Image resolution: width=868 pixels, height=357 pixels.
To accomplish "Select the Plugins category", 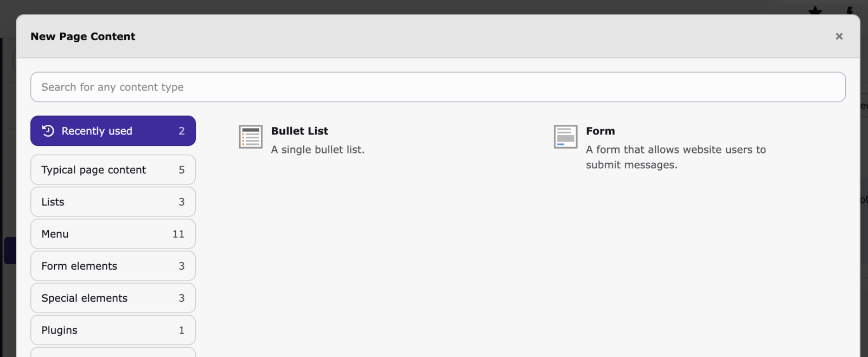I will coord(113,330).
